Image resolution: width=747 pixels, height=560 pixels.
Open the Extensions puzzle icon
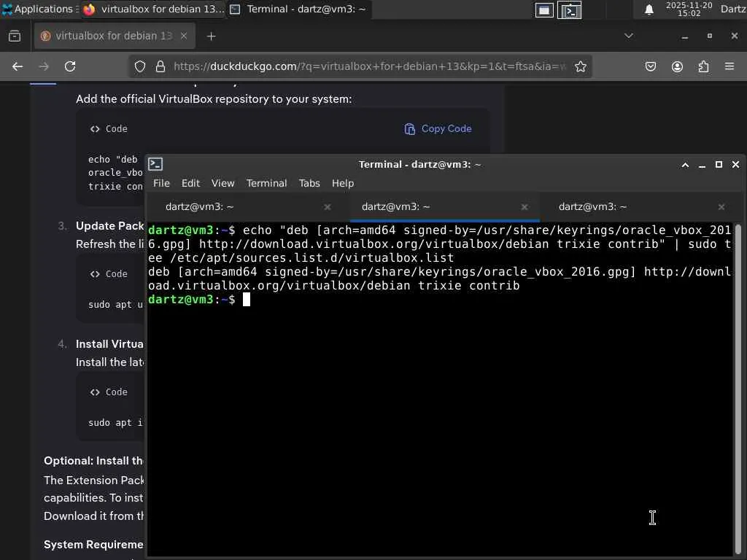pos(704,66)
